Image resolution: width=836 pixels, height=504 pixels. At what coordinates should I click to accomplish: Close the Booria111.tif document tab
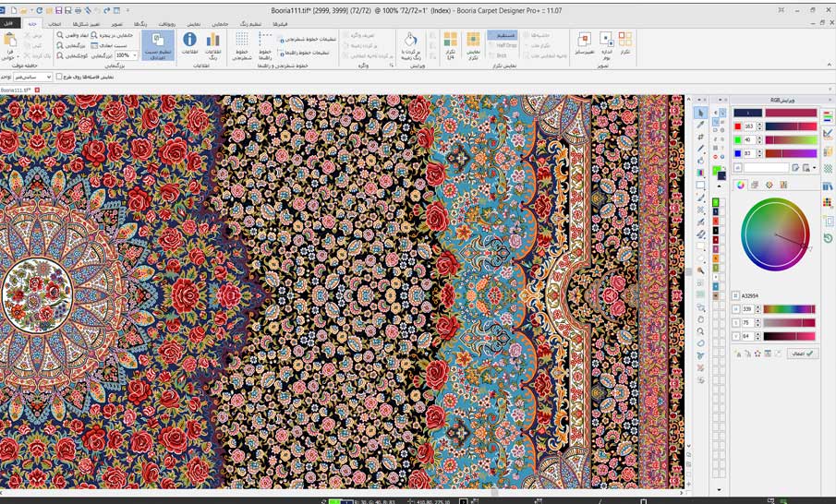[37, 90]
